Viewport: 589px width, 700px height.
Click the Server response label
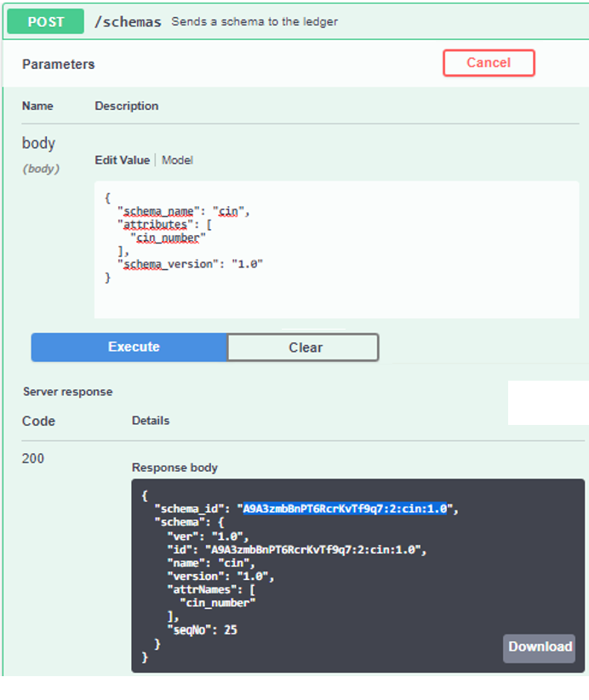[68, 391]
